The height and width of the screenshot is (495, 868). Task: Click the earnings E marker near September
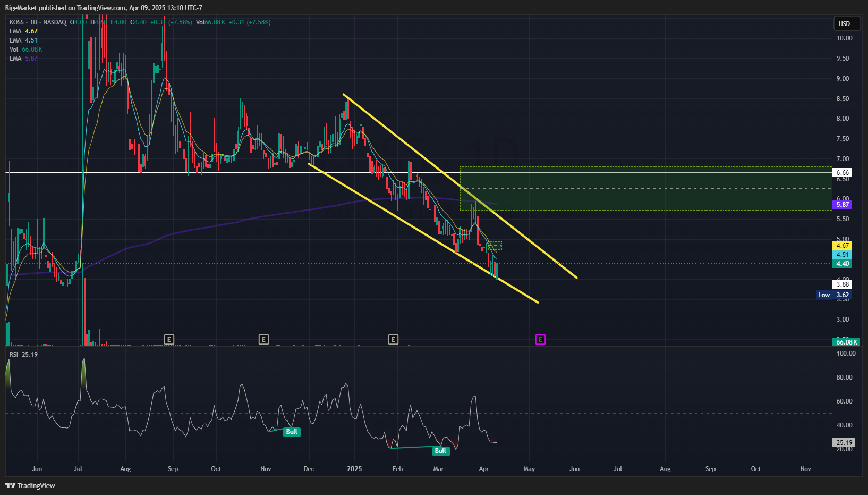point(169,339)
